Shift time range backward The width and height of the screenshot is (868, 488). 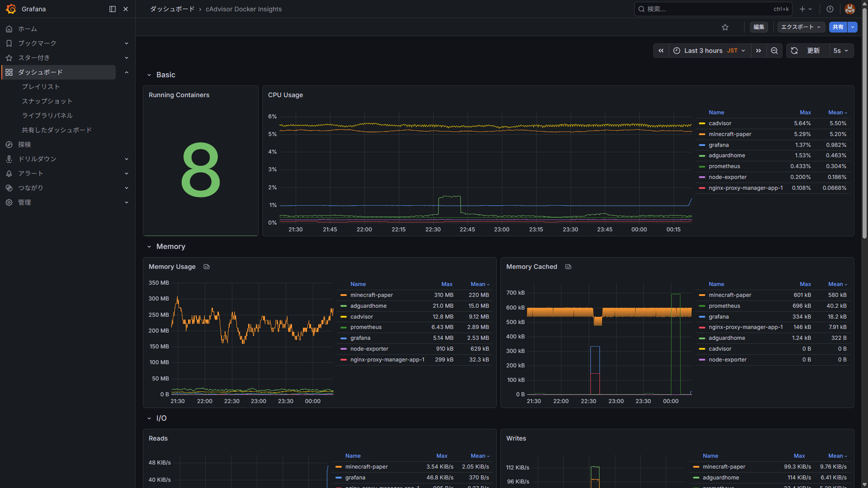pyautogui.click(x=661, y=51)
